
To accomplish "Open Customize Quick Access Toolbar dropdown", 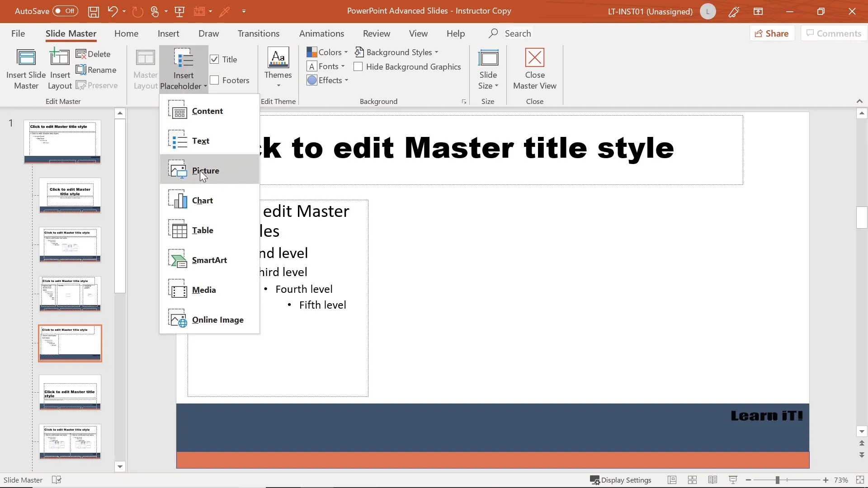I will 244,11.
